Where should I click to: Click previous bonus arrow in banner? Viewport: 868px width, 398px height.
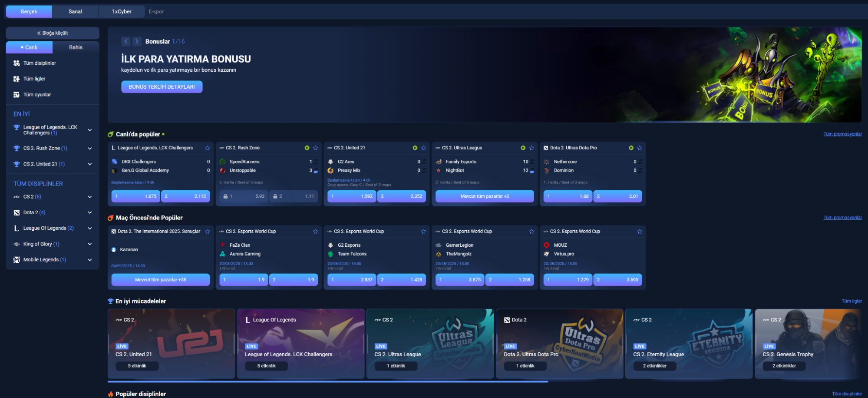coord(126,41)
